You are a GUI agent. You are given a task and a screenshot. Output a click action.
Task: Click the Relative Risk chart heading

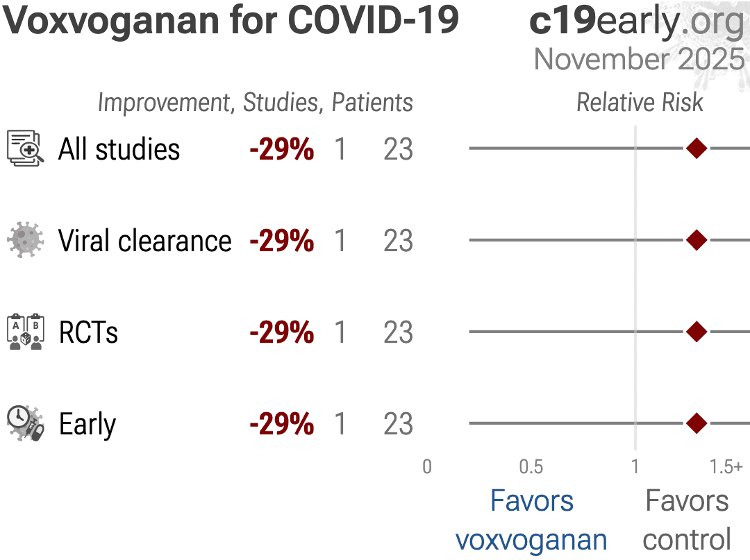click(640, 103)
